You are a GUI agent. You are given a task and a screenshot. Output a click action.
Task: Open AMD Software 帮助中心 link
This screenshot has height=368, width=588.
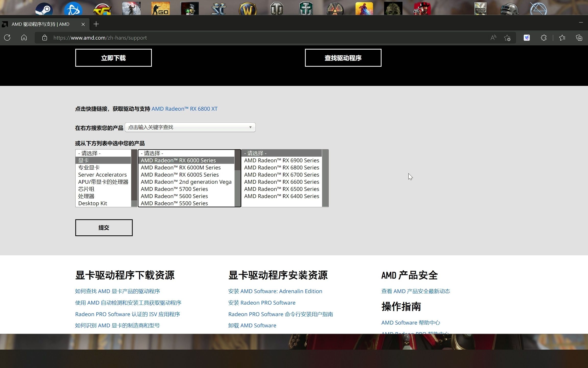(411, 323)
